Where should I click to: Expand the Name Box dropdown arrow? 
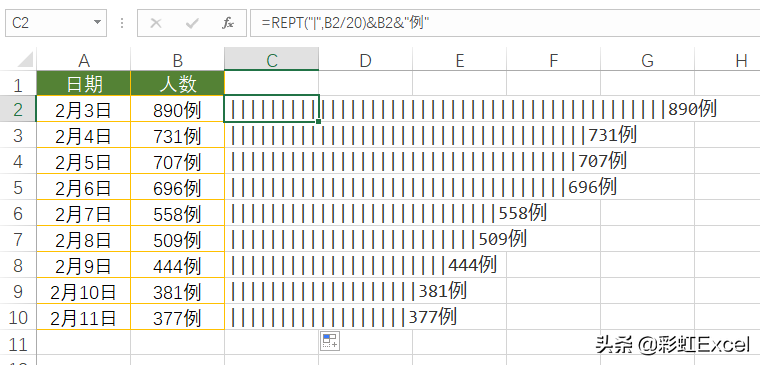click(x=97, y=23)
